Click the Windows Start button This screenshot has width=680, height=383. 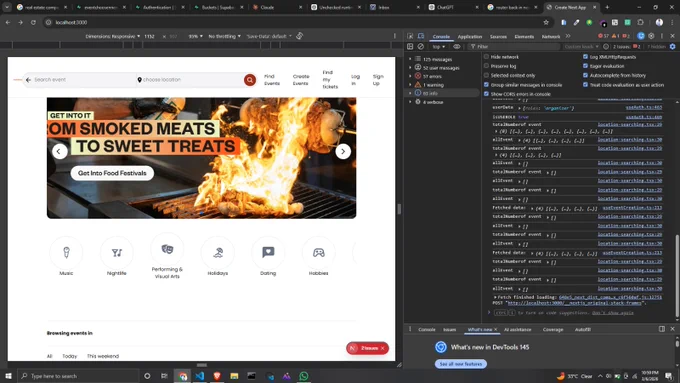(x=8, y=376)
